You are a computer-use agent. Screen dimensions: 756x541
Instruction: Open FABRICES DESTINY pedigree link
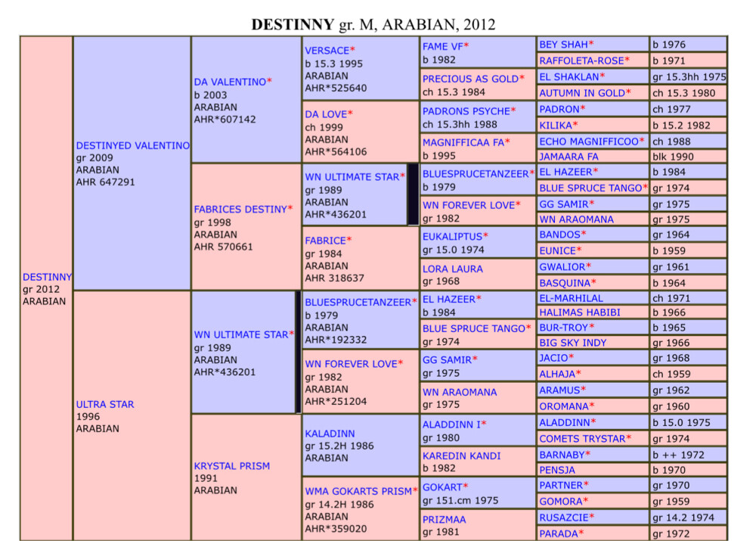pos(240,209)
